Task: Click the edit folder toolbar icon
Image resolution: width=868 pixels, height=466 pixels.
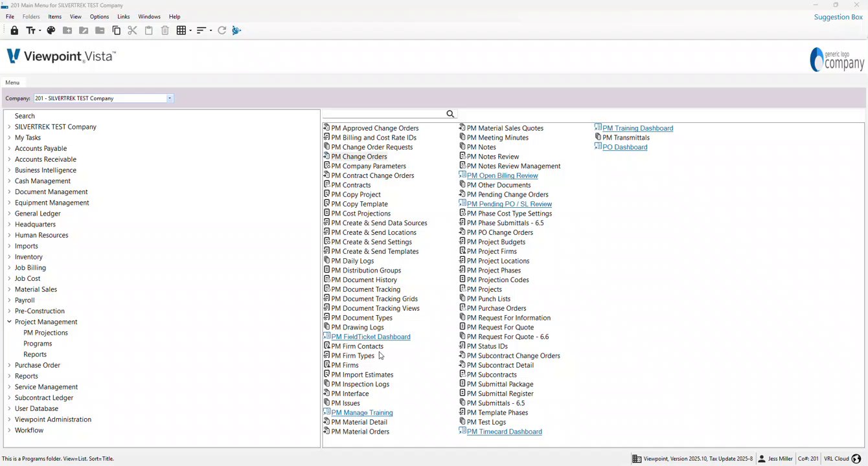Action: click(x=84, y=30)
